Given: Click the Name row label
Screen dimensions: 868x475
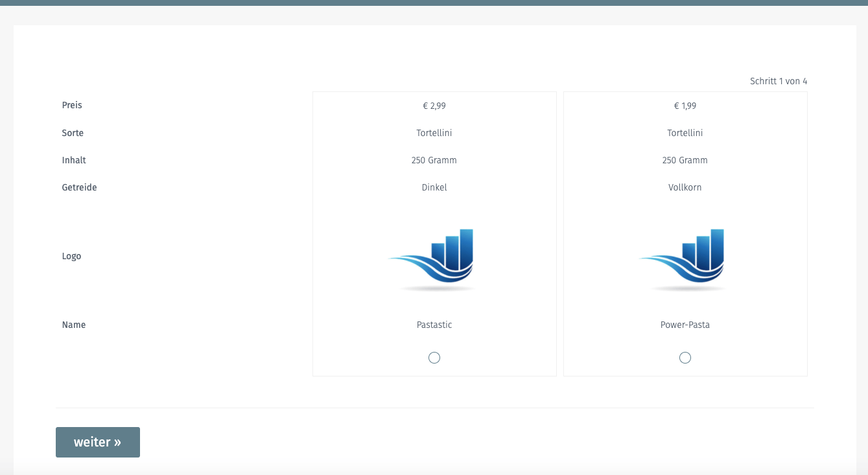Looking at the screenshot, I should [74, 325].
